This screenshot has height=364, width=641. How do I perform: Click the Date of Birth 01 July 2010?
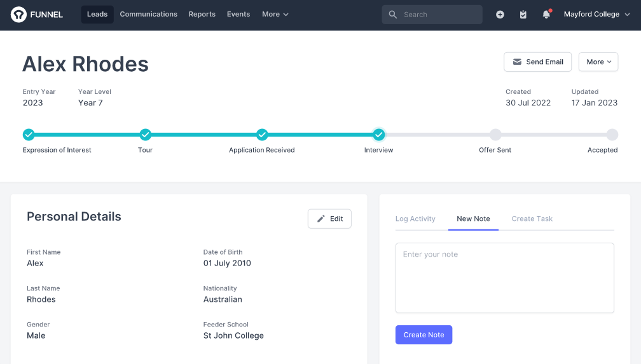pos(227,264)
